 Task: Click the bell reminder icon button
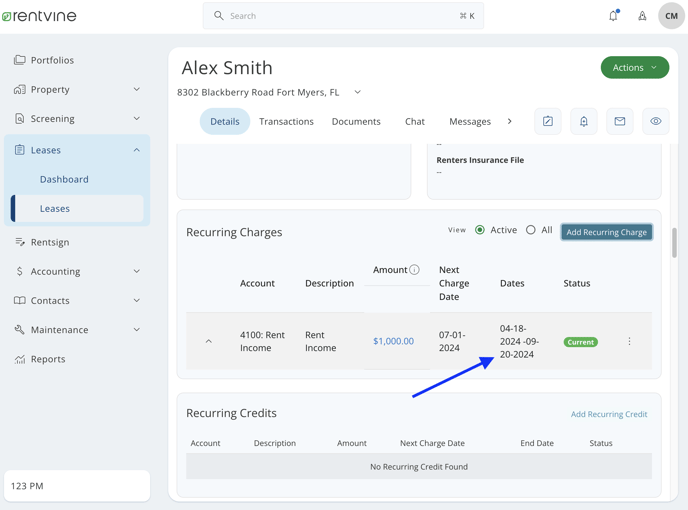point(584,121)
